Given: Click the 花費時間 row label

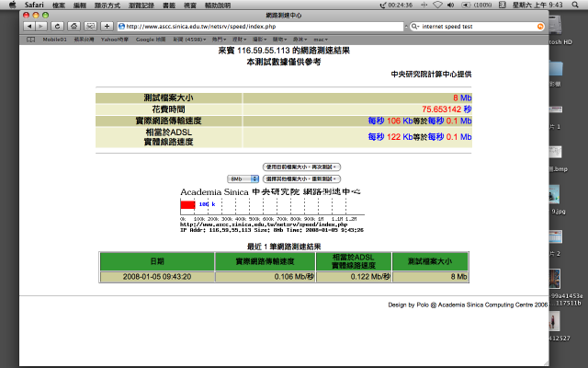Looking at the screenshot, I should pos(168,109).
